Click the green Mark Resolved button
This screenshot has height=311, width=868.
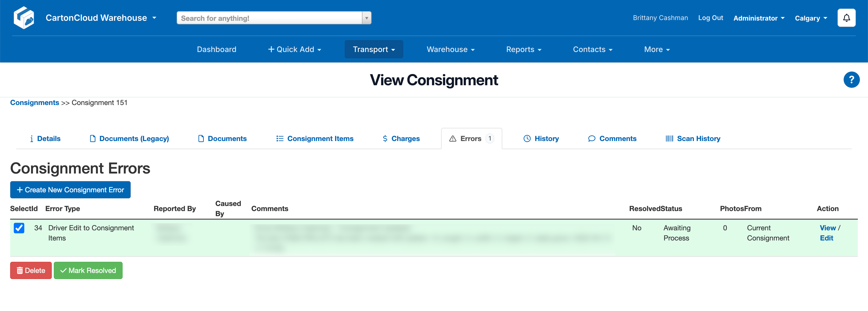coord(88,271)
